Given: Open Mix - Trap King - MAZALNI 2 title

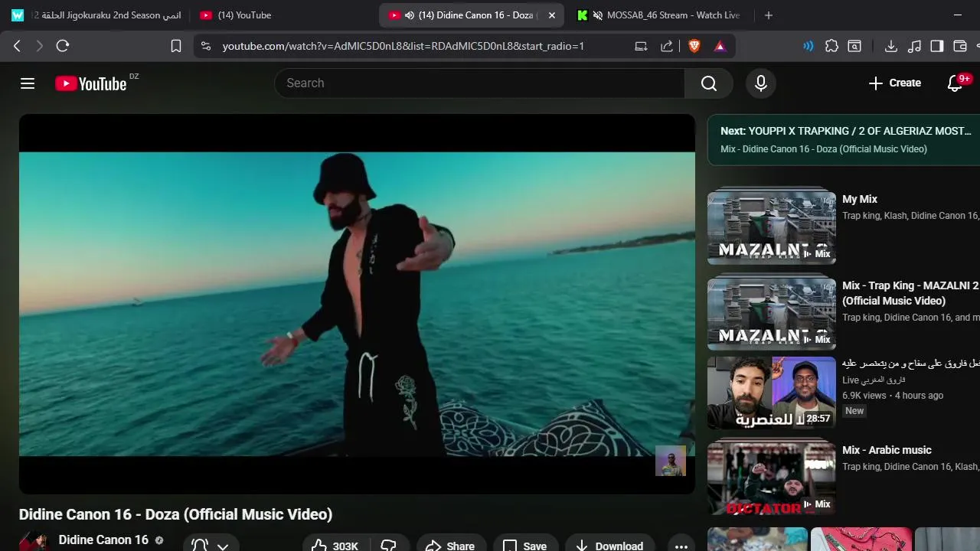Looking at the screenshot, I should tap(910, 293).
